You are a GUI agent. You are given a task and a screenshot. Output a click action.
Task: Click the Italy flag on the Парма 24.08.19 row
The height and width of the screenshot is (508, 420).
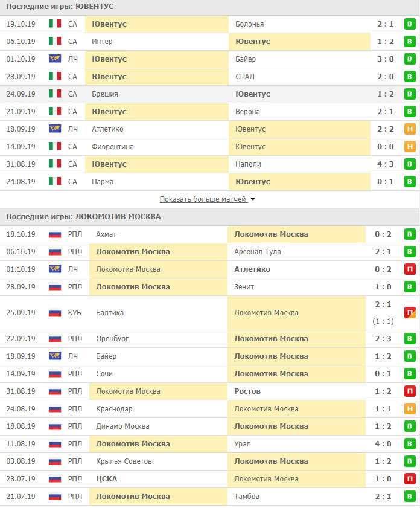click(x=55, y=181)
